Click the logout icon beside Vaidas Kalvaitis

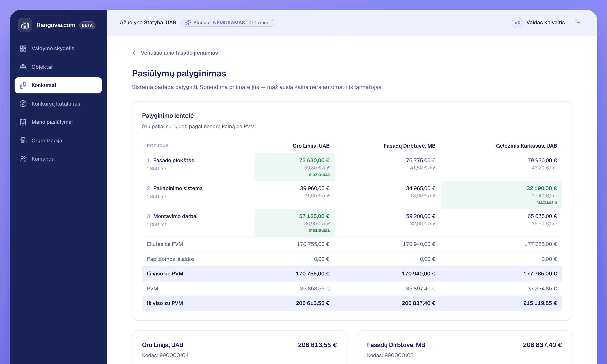577,23
